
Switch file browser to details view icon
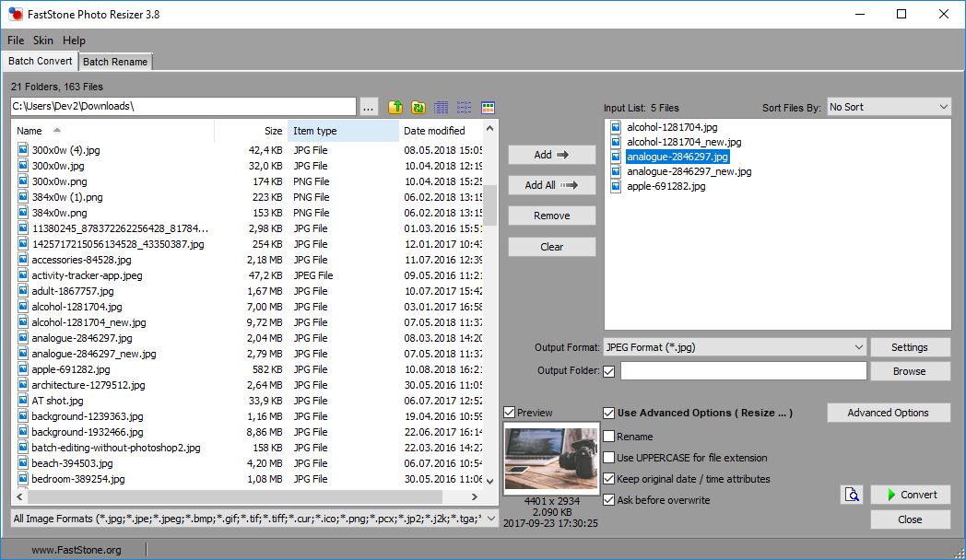click(442, 107)
